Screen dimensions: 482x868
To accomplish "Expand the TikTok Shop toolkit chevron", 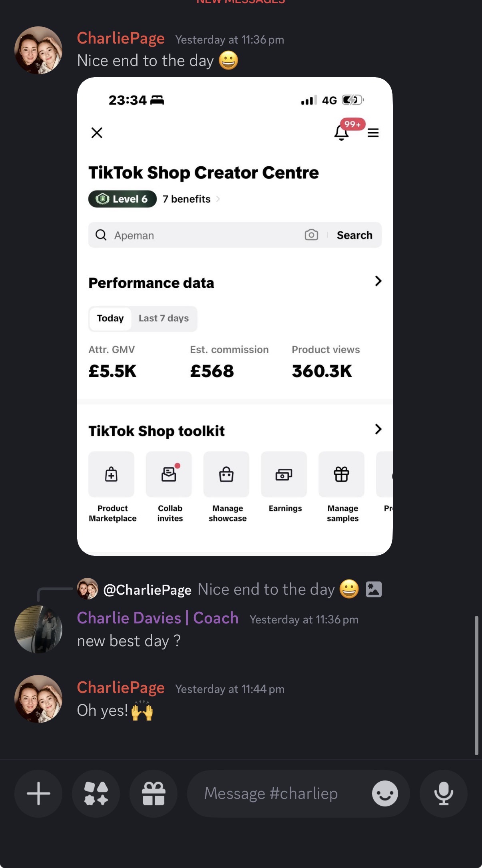I will (x=378, y=429).
